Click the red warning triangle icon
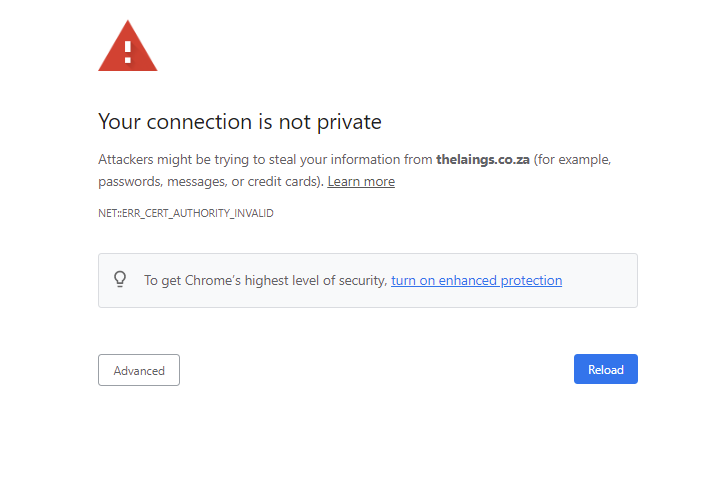 point(127,47)
